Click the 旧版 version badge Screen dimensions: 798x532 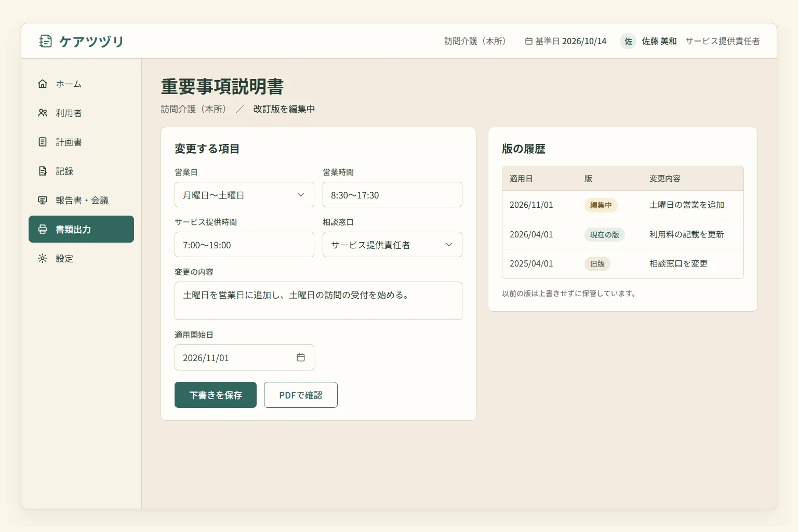click(597, 264)
